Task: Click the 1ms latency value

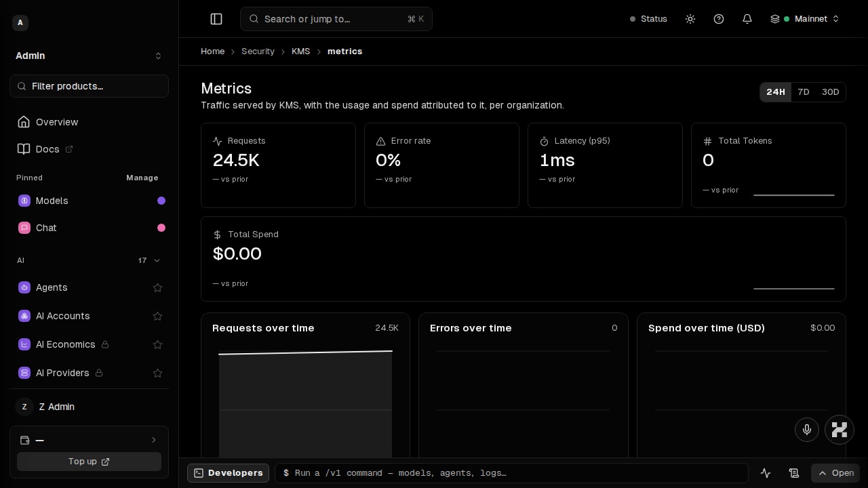Action: pos(557,160)
